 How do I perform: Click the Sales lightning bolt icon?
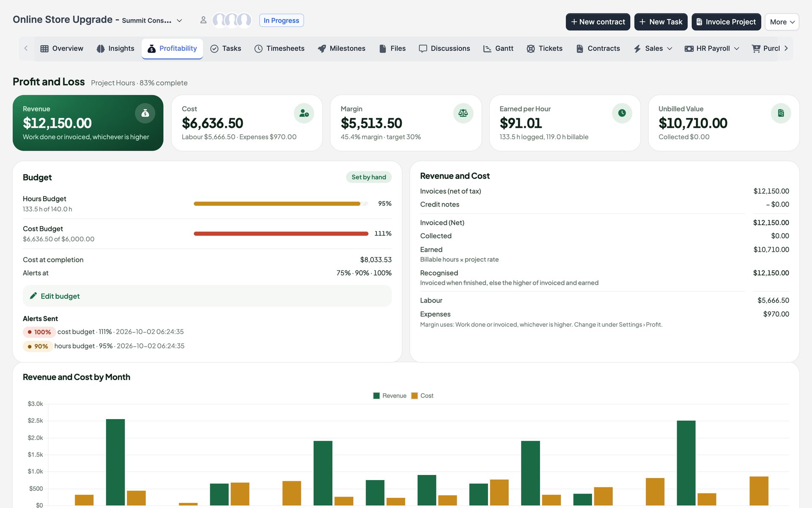pyautogui.click(x=637, y=49)
